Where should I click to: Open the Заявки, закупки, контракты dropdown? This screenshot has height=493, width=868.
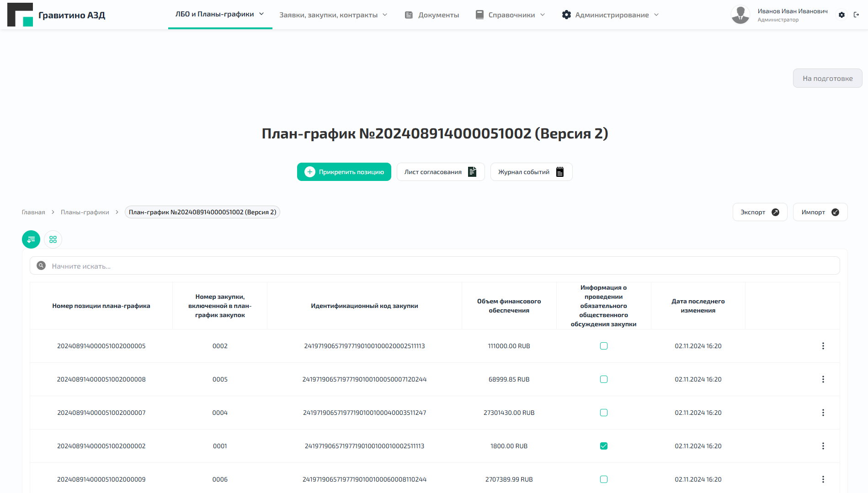tap(333, 14)
